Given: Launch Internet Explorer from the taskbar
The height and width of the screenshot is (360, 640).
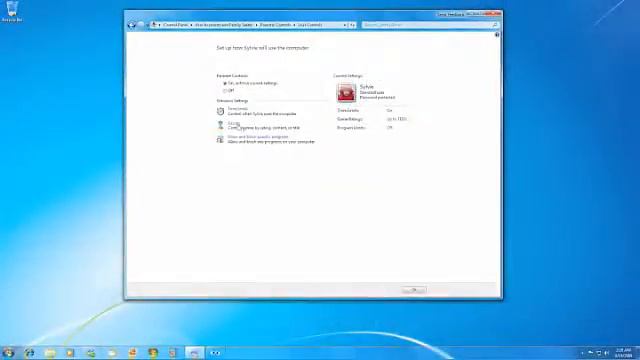Looking at the screenshot, I should [x=29, y=353].
